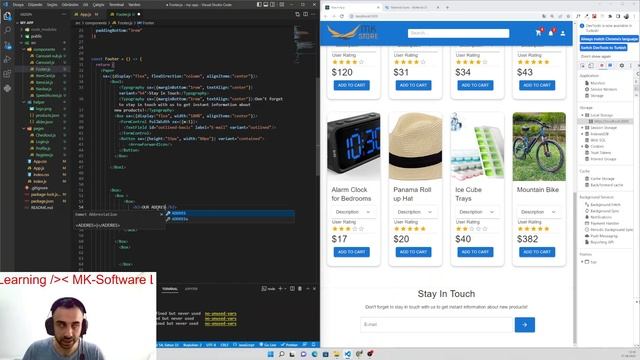Set Ice Cube Trays rating to fifth star
Viewport: 640px width, 360px height.
(x=485, y=229)
